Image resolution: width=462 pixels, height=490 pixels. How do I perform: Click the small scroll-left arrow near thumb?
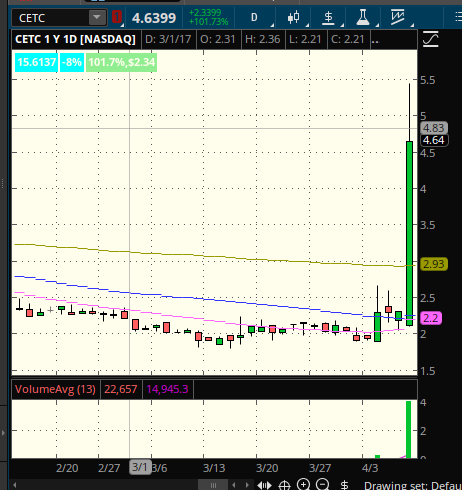(x=234, y=485)
